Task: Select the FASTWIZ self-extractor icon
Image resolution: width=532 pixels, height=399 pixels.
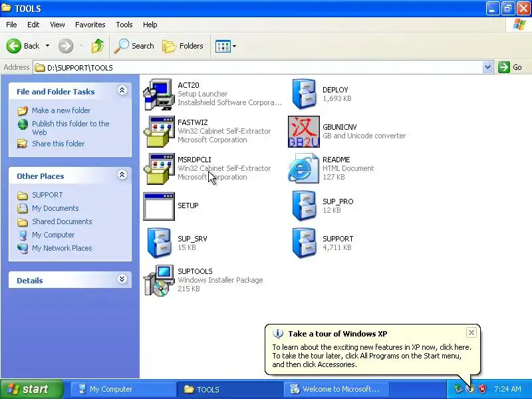Action: click(x=159, y=132)
